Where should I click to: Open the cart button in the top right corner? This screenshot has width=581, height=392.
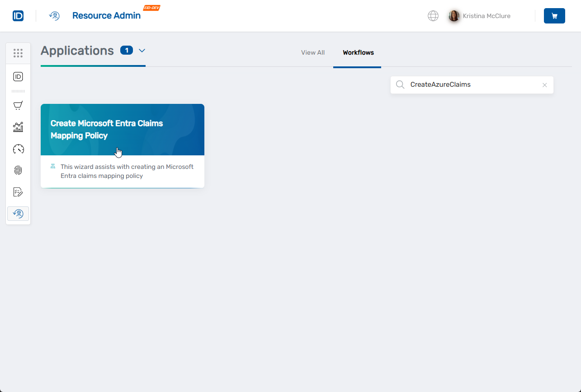coord(554,16)
